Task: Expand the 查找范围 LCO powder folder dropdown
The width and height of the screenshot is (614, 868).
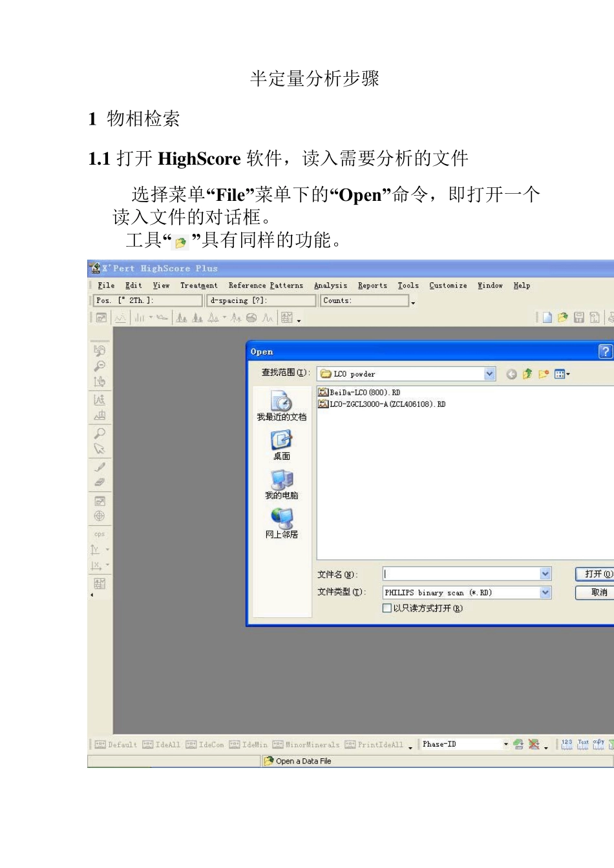Action: [x=490, y=373]
